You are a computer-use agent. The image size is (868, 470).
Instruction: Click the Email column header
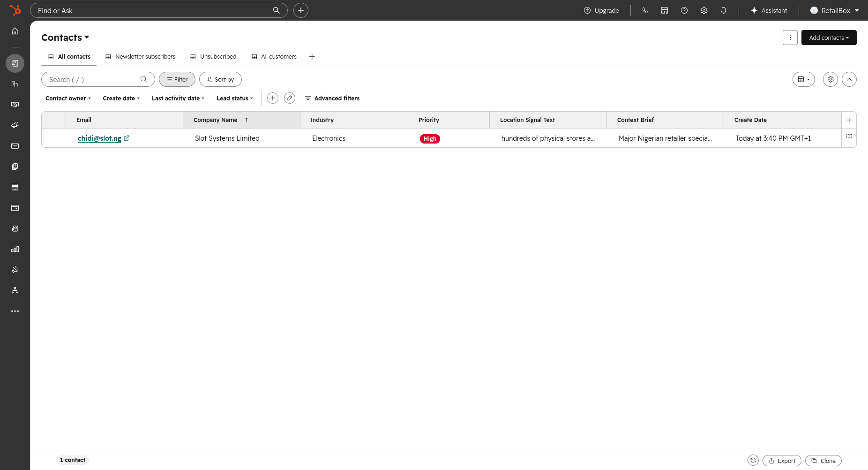[124, 120]
